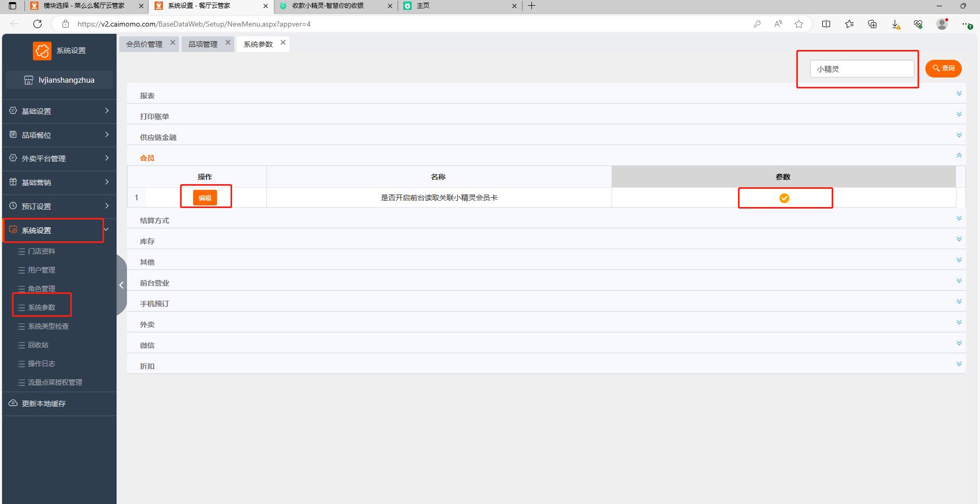980x504 pixels.
Task: Click the favorites star icon in address bar
Action: tap(799, 24)
